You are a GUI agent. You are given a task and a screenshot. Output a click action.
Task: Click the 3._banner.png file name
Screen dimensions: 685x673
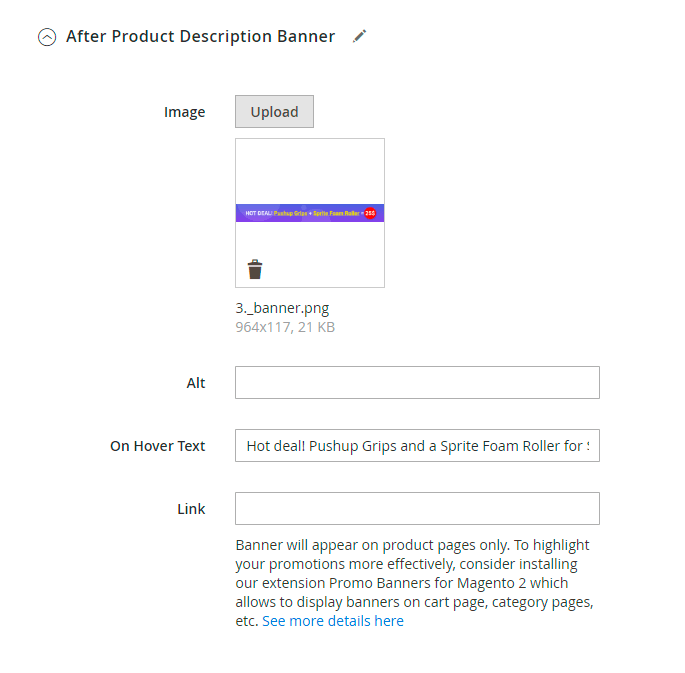point(282,308)
